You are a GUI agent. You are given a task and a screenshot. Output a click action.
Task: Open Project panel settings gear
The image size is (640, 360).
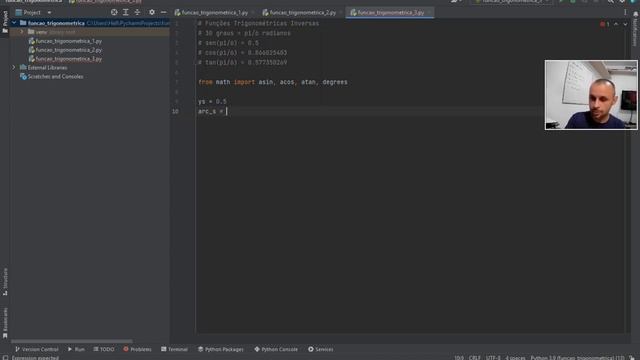tap(152, 13)
